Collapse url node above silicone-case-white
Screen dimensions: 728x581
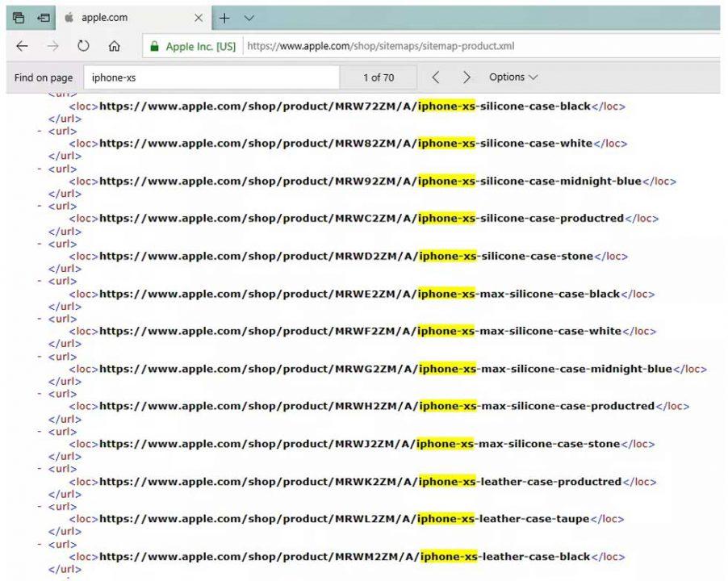[x=40, y=132]
